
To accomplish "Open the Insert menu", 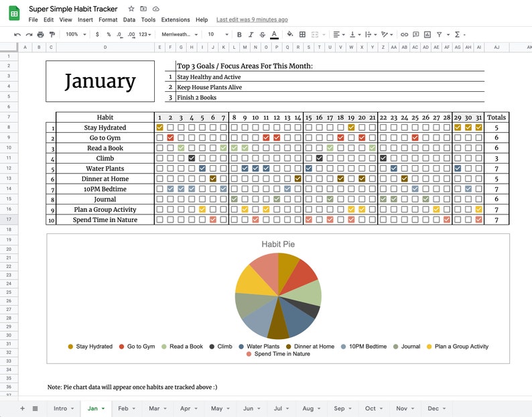I will tap(85, 19).
